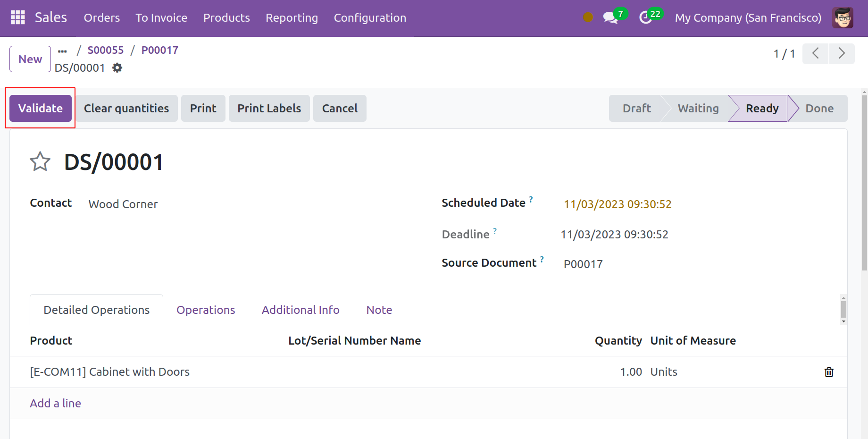
Task: Select the Cabinet with Doors product cell
Action: [110, 372]
